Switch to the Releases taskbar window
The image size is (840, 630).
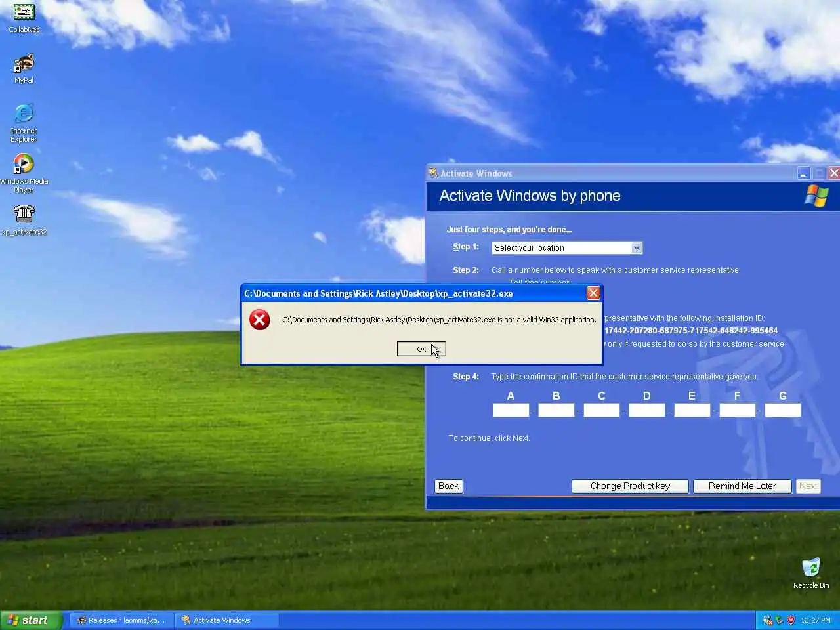[121, 620]
